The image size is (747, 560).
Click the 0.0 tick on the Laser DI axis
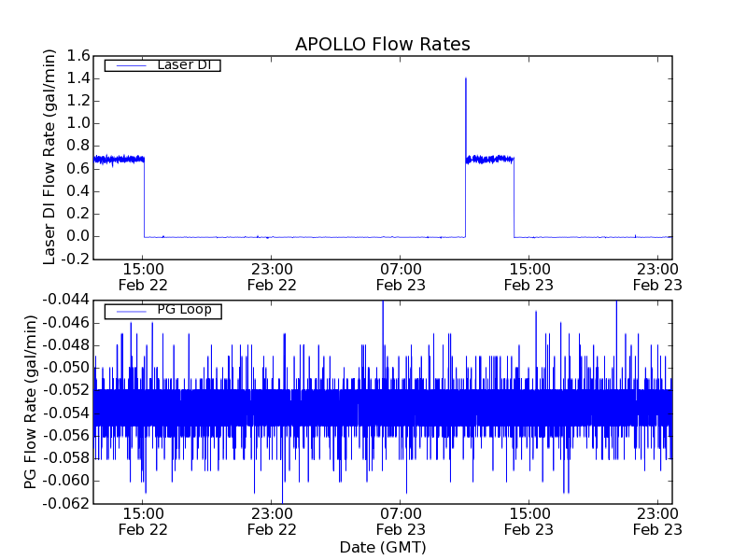tap(78, 236)
